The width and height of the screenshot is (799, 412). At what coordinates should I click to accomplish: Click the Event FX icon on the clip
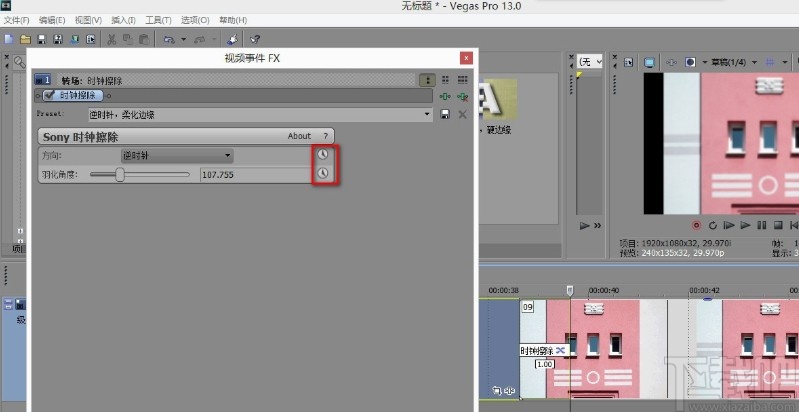click(x=509, y=391)
